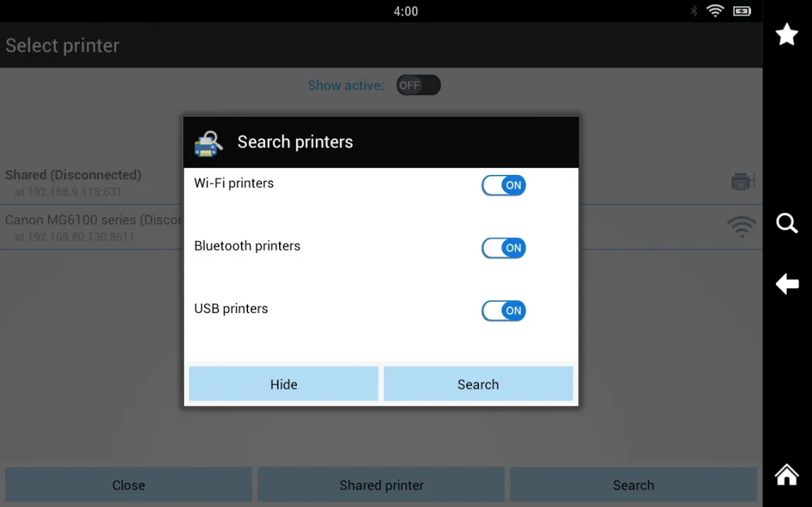
Task: Turn off the Wi-Fi printers switch
Action: tap(504, 186)
